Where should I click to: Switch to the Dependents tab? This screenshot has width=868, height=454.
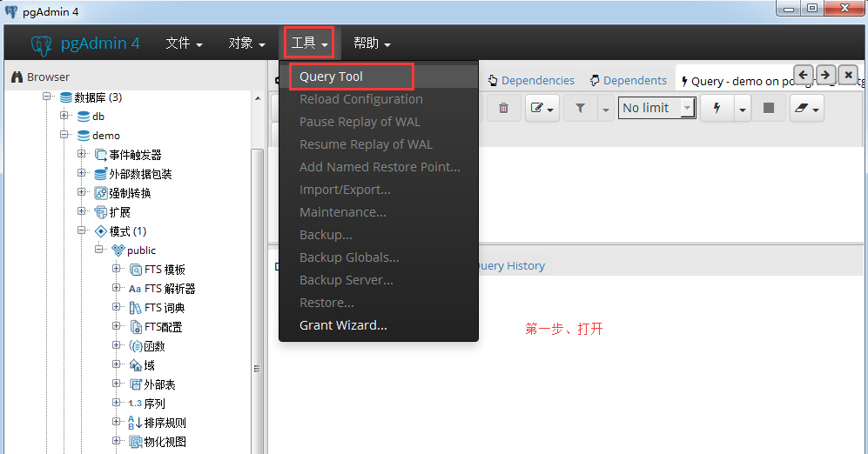click(x=629, y=81)
